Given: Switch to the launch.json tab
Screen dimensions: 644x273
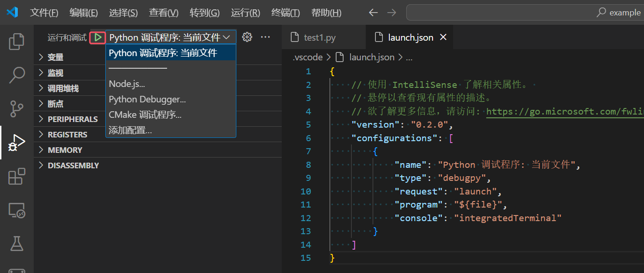Looking at the screenshot, I should pos(410,37).
